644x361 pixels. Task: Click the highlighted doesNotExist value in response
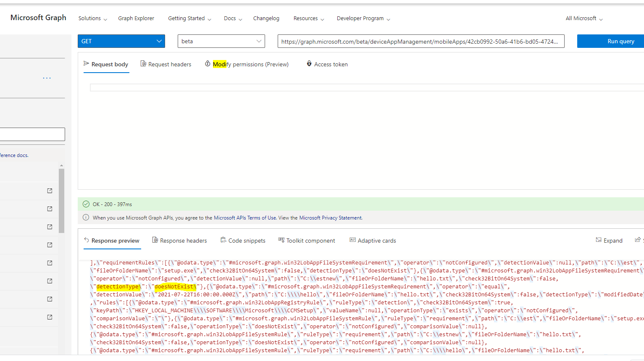click(x=175, y=287)
